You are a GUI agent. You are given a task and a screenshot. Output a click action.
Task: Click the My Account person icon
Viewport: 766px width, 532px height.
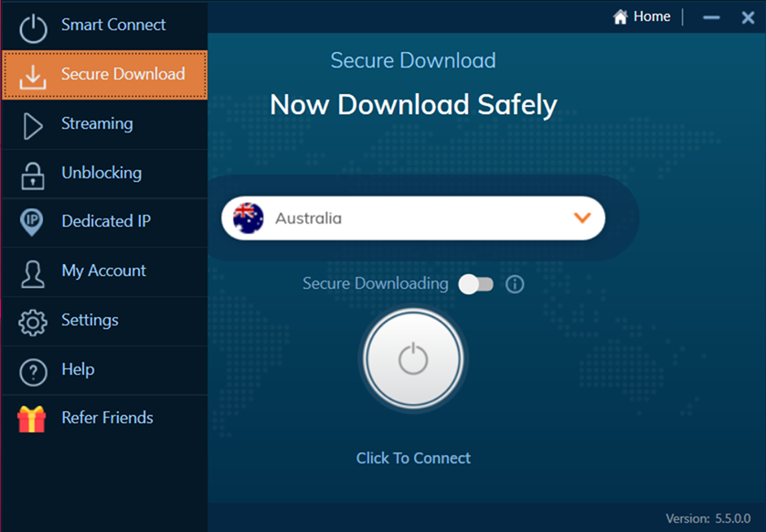(33, 272)
